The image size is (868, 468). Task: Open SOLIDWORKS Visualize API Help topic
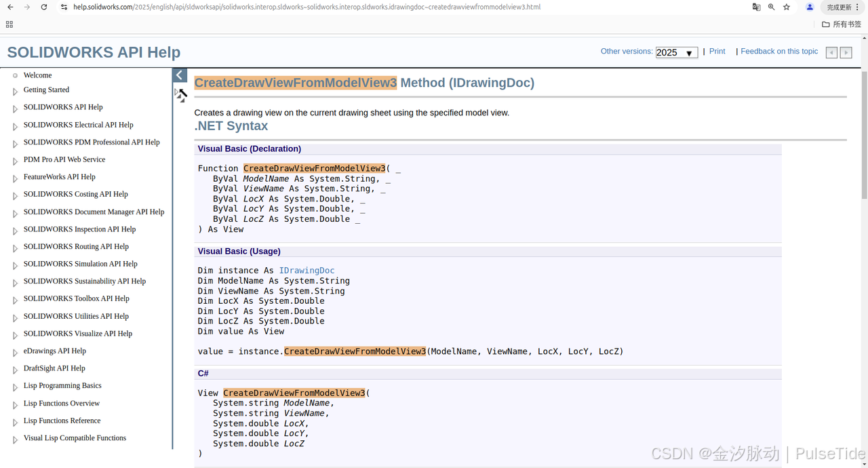click(x=78, y=334)
